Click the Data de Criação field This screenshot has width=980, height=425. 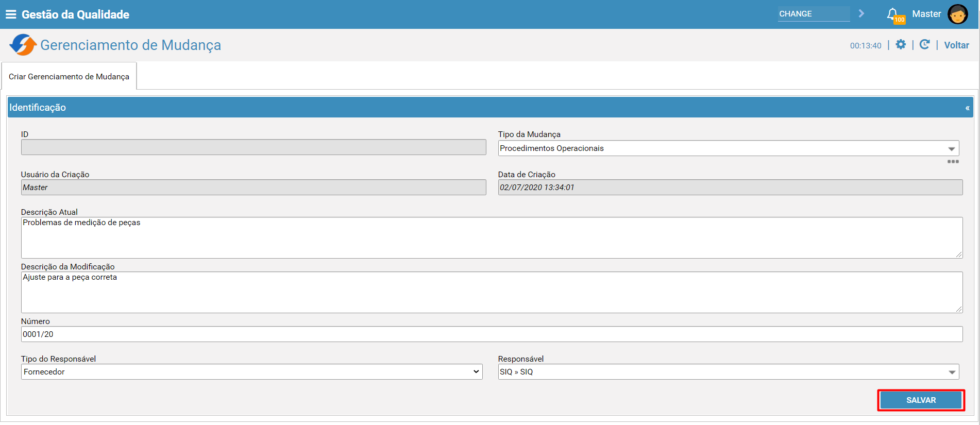click(730, 188)
